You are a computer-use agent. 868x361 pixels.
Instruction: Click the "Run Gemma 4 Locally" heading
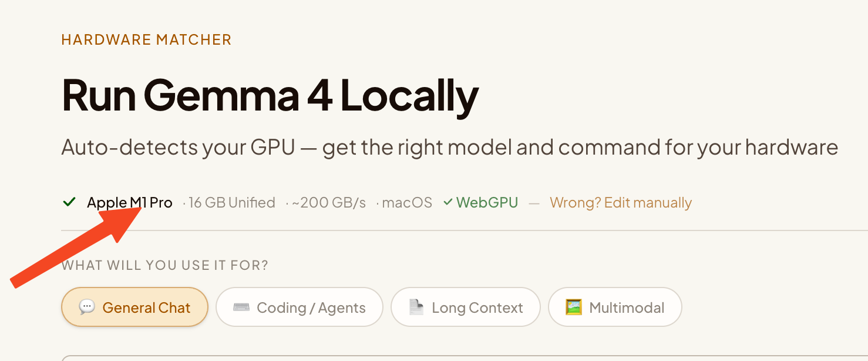point(270,95)
